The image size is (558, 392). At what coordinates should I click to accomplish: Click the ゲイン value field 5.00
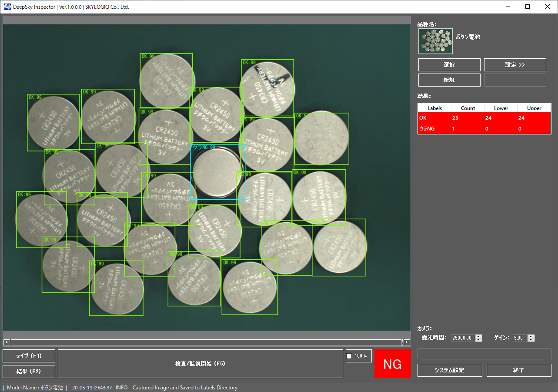pos(520,338)
